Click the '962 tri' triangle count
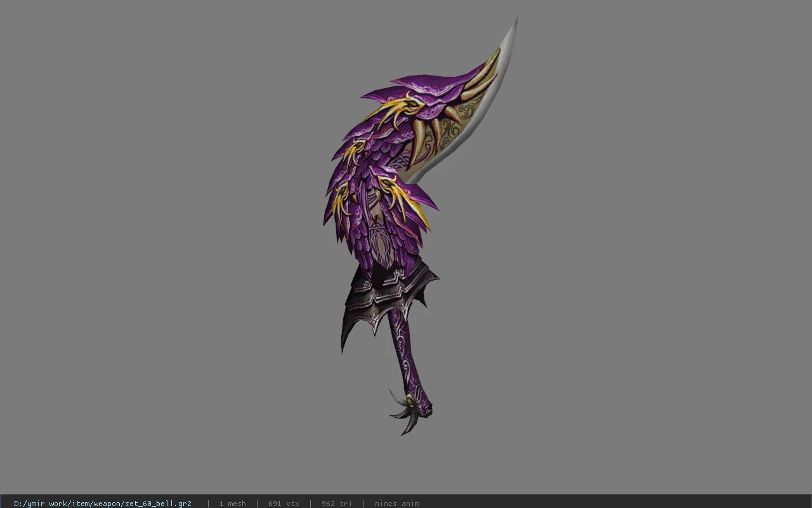 point(336,504)
